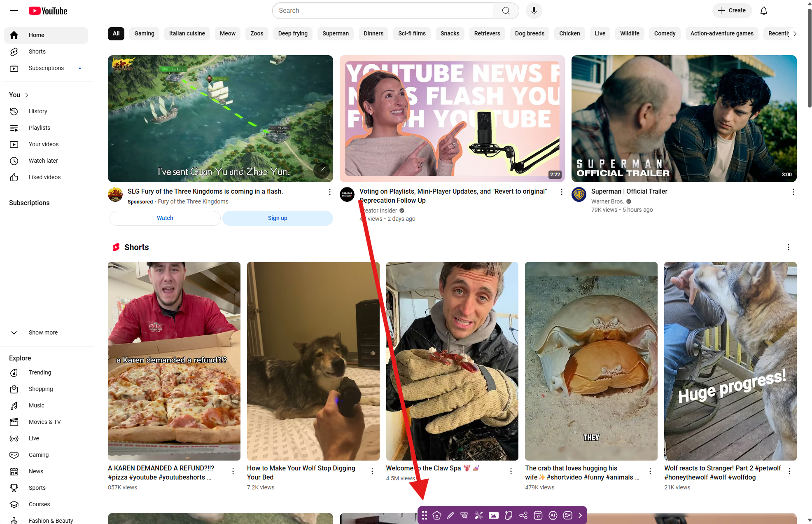Expand Show more in the sidebar
Image resolution: width=812 pixels, height=524 pixels.
point(43,332)
